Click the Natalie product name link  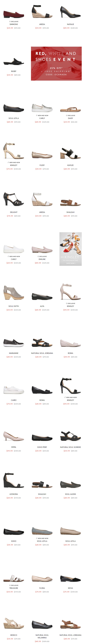[x=70, y=24]
